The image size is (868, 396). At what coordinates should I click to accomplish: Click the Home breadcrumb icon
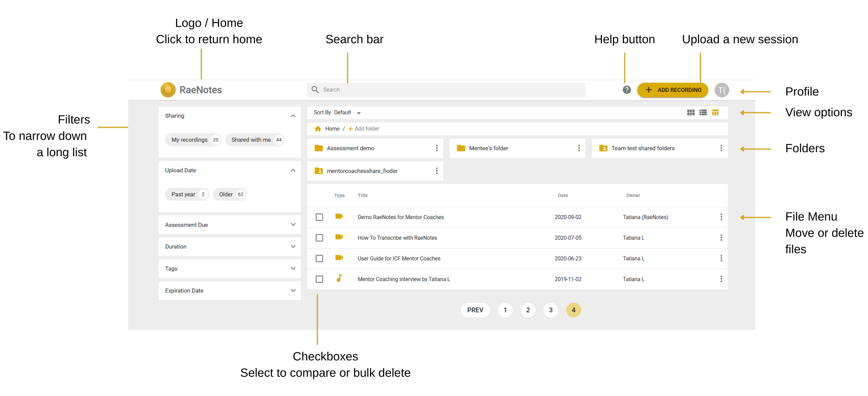[x=318, y=129]
